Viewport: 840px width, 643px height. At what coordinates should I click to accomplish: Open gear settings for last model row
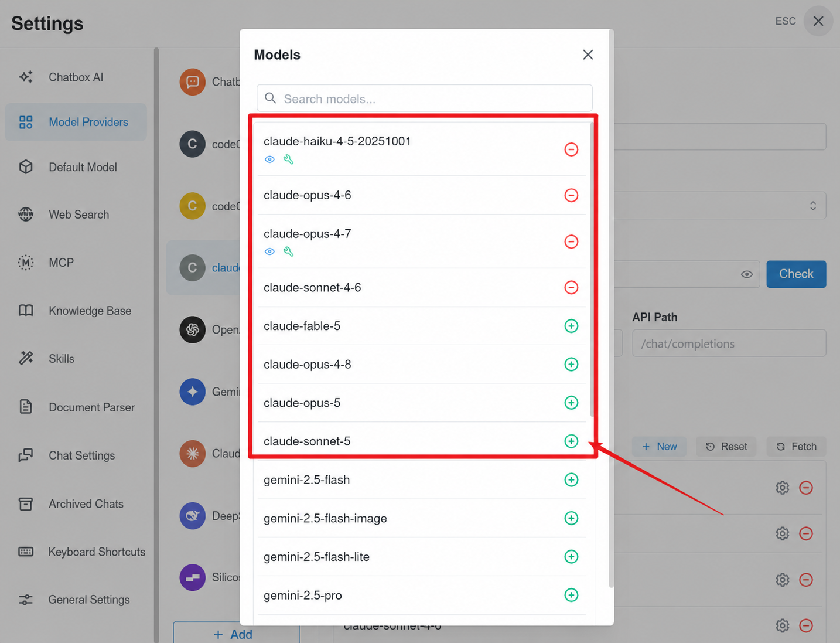pos(783,625)
